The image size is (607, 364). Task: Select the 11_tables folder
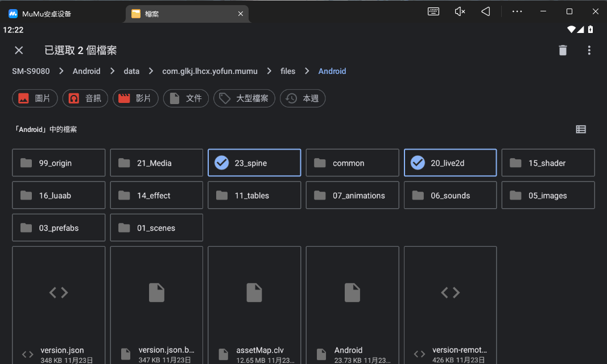(254, 195)
